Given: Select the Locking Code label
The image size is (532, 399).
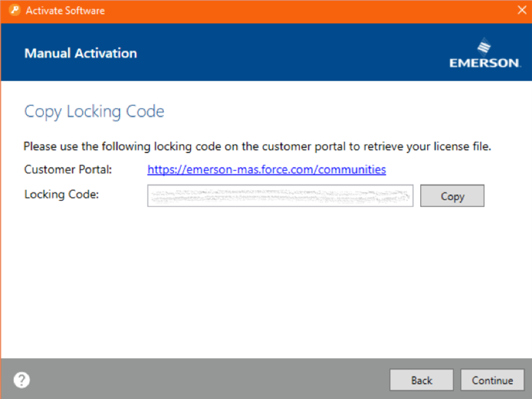Looking at the screenshot, I should point(61,194).
